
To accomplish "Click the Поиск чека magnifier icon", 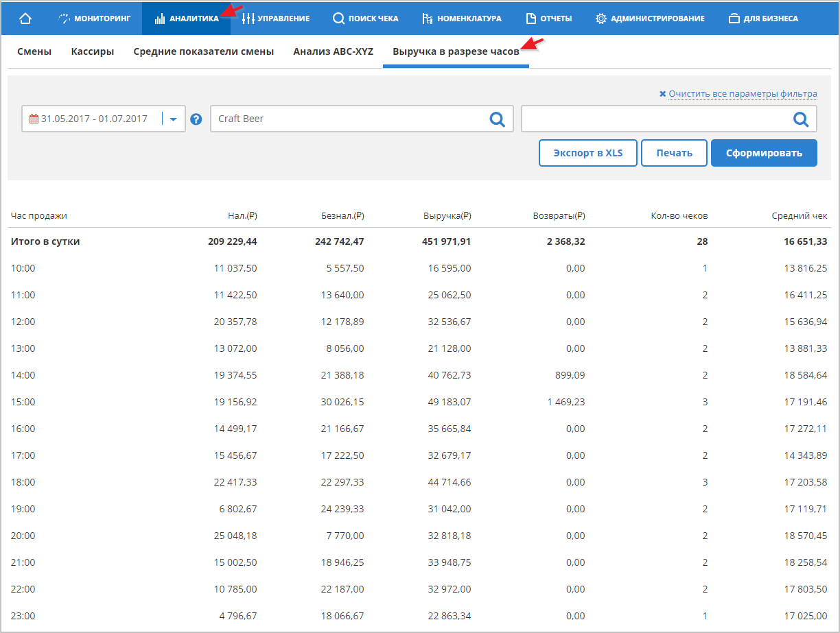I will point(338,19).
